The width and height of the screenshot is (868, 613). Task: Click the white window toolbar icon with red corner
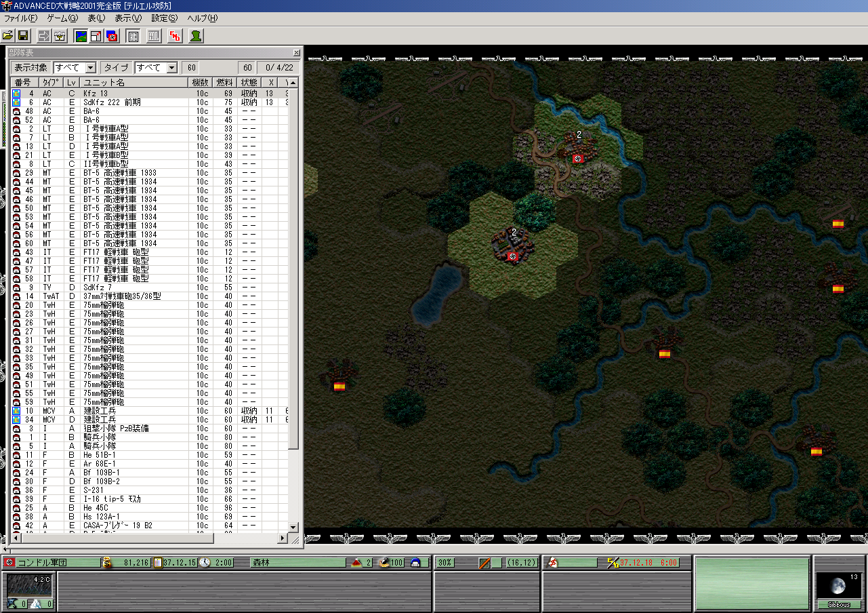tap(96, 35)
